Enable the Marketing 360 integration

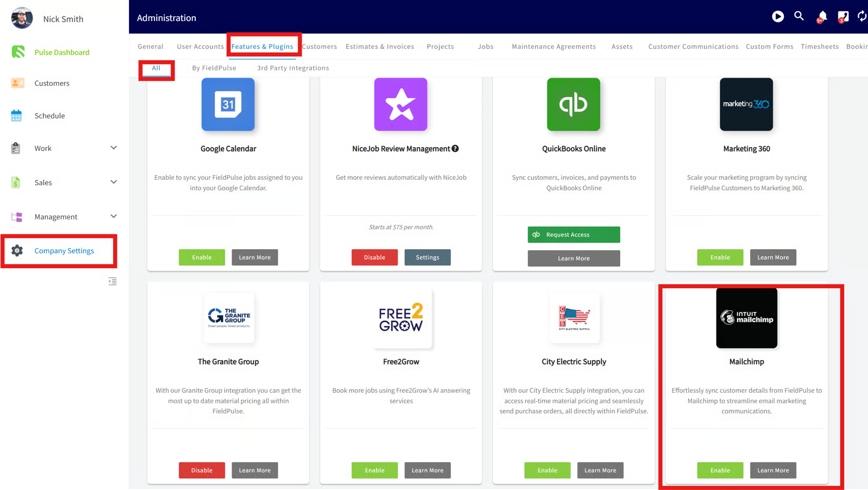[x=720, y=257]
